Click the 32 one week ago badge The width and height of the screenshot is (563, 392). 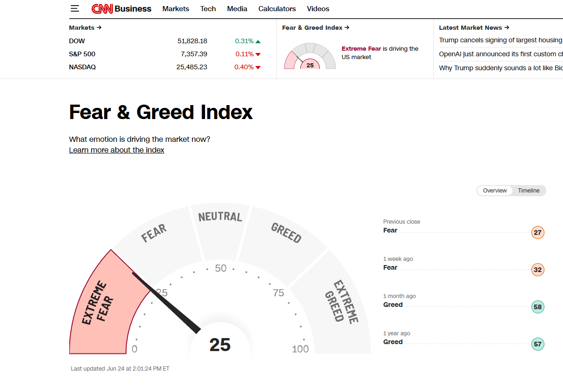(537, 270)
